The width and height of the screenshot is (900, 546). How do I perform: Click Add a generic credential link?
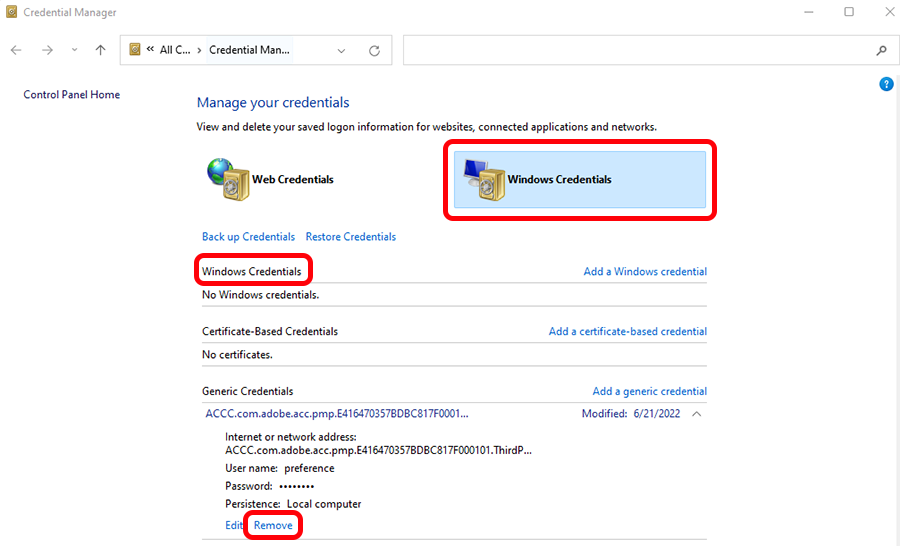coord(649,391)
